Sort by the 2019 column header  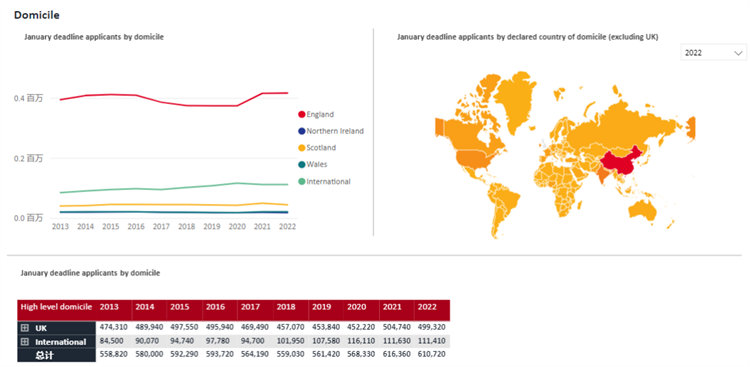coord(321,307)
